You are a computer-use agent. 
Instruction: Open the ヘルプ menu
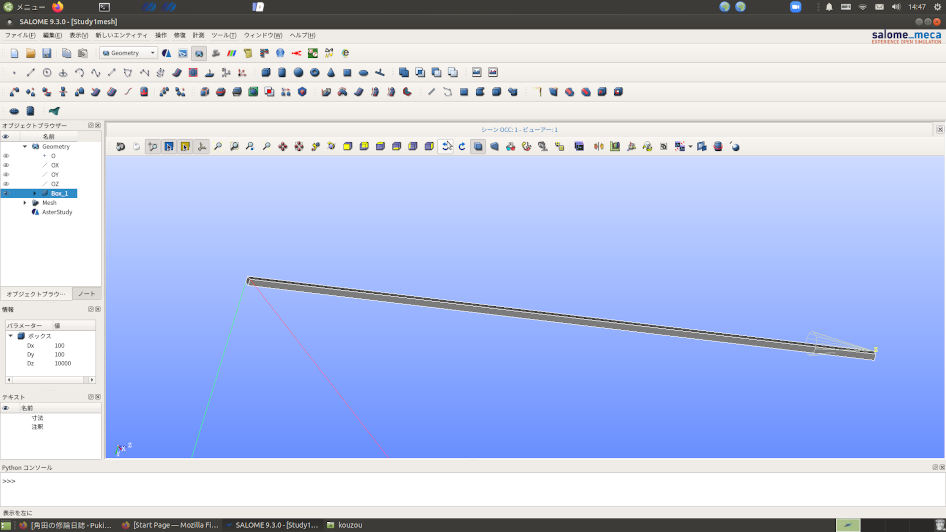(302, 36)
